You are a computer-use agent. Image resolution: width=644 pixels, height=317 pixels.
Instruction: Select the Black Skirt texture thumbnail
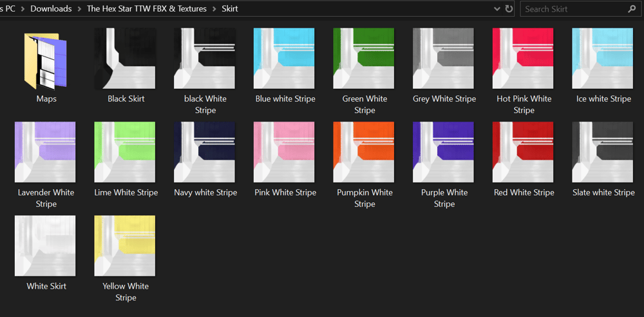tap(125, 59)
